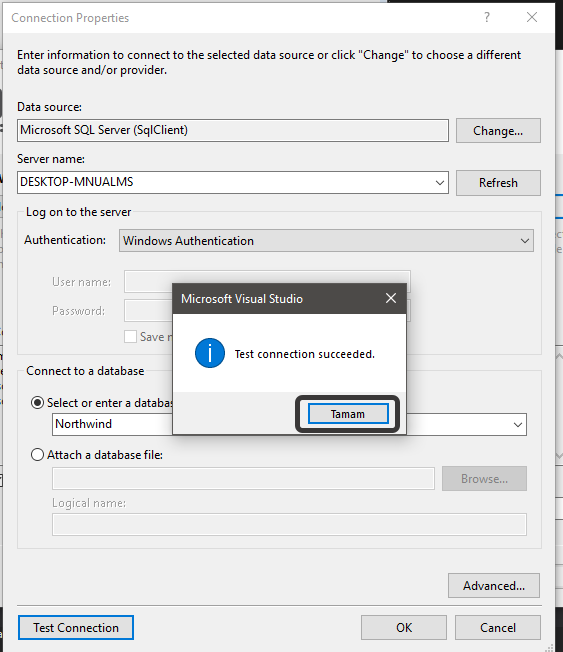This screenshot has width=563, height=652.
Task: Click the blue information icon in message box
Action: pos(210,353)
